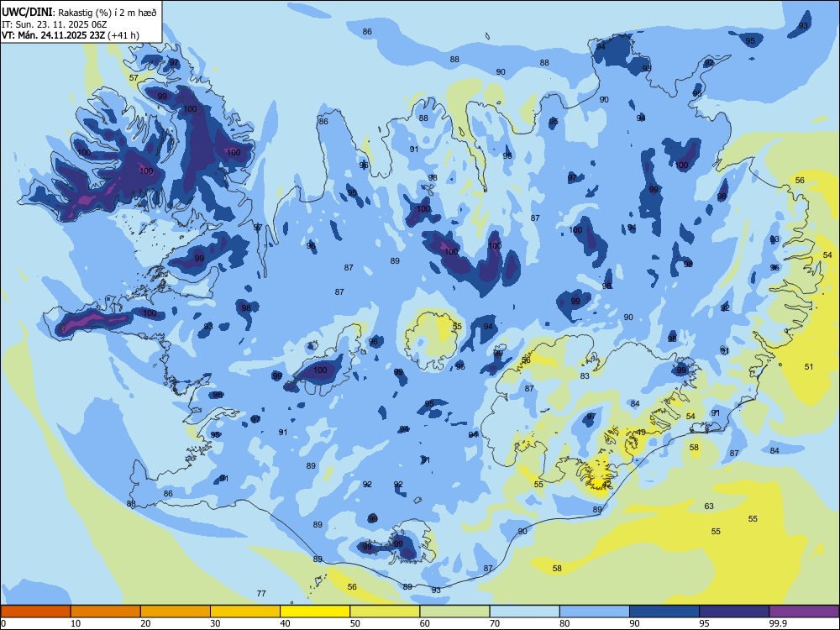The height and width of the screenshot is (630, 840).
Task: Pick the 40–50 bright yellow legend swatch
Action: tap(315, 612)
